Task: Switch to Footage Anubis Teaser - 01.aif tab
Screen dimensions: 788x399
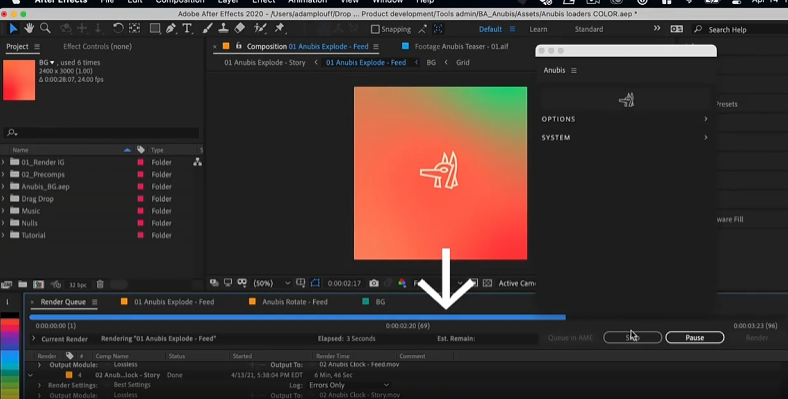Action: pos(461,46)
